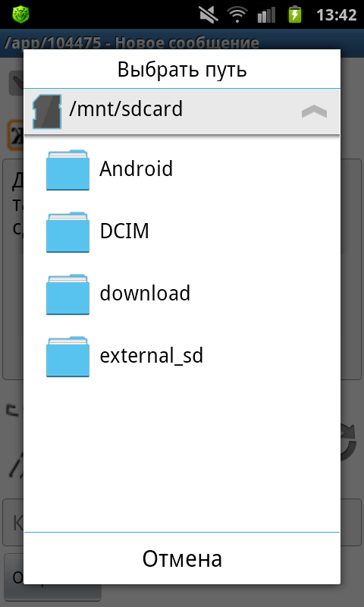Tap the Wi-Fi status icon

pos(237,14)
